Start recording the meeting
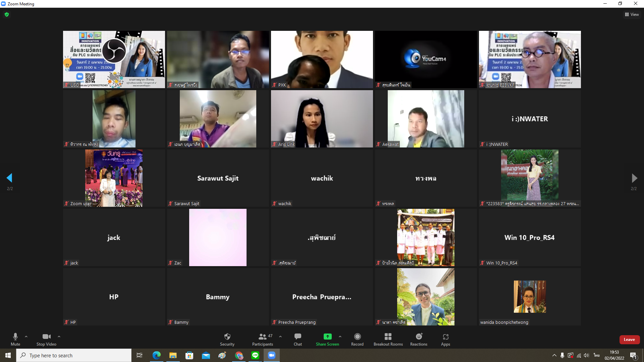The height and width of the screenshot is (362, 644). (357, 339)
